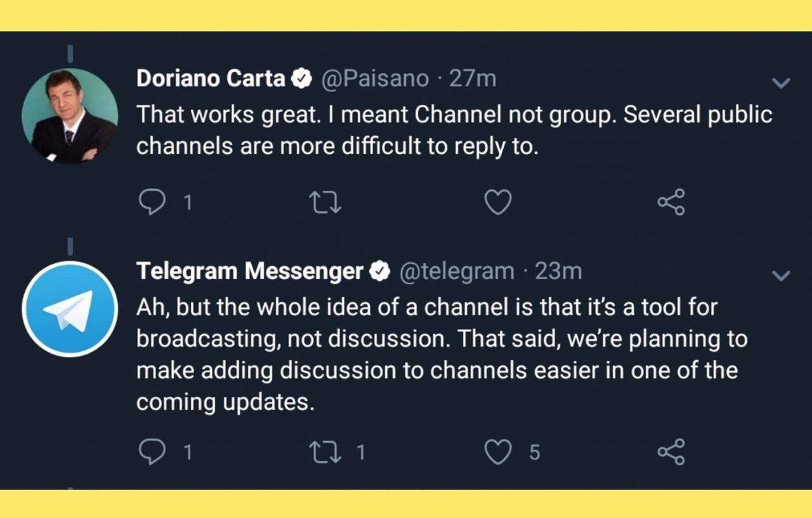This screenshot has width=812, height=518.
Task: Share Telegram Messenger's tweet
Action: [671, 452]
